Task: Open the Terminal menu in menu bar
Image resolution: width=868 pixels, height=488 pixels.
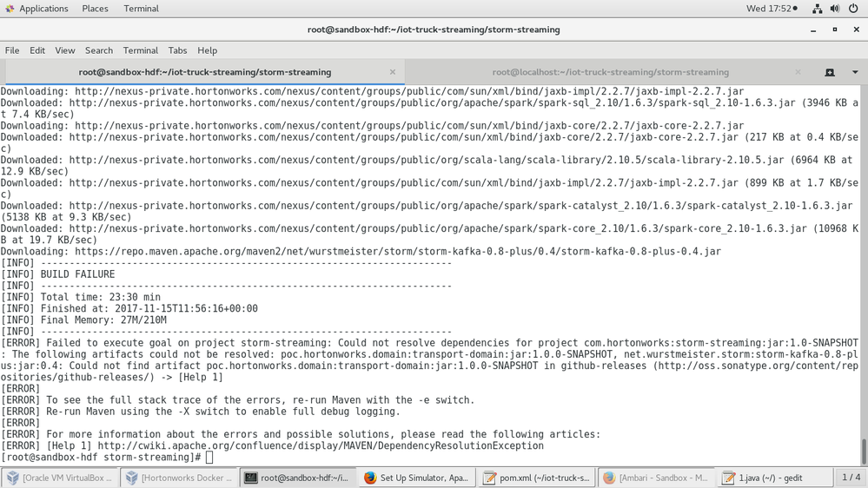Action: pos(141,50)
